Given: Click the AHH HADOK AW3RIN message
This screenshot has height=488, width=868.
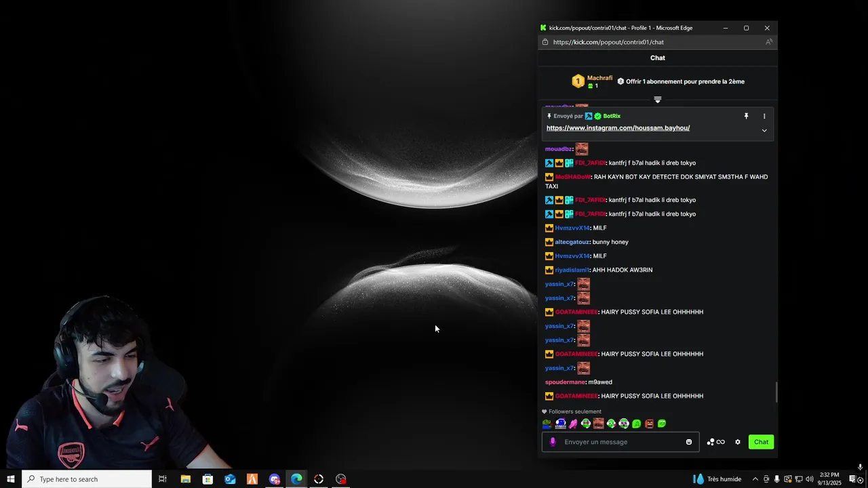Looking at the screenshot, I should tap(623, 270).
